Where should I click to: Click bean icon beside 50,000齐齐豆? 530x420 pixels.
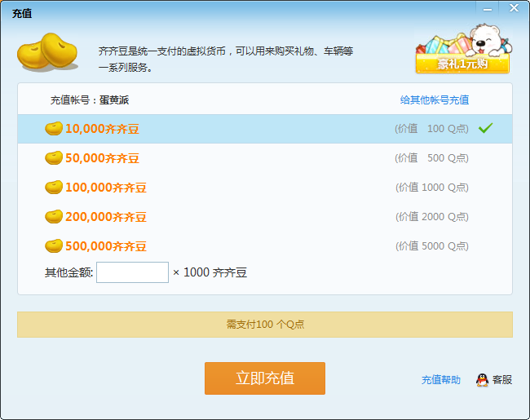pyautogui.click(x=54, y=158)
